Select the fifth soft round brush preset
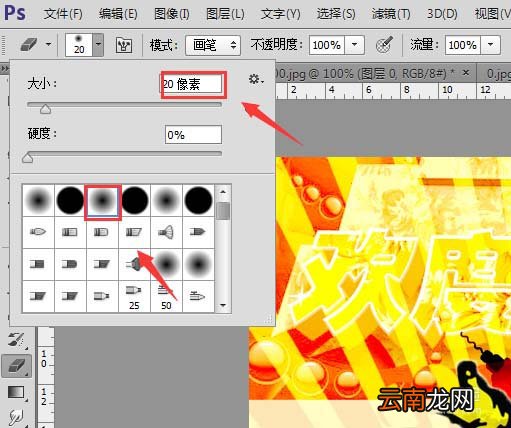Screen dimensions: 511x428 click(x=166, y=200)
